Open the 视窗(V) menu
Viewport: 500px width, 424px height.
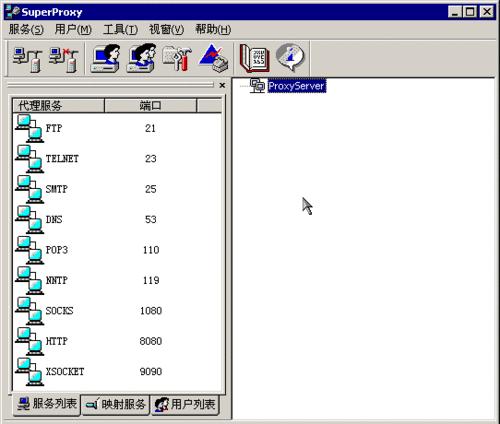tap(166, 30)
